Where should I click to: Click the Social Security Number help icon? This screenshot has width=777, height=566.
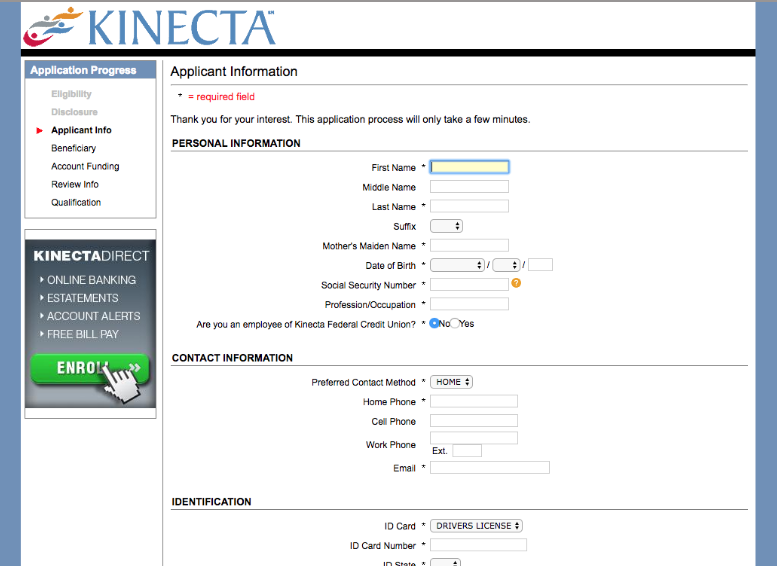(516, 283)
